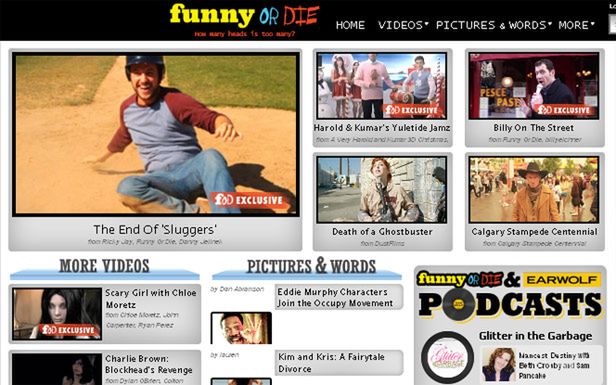Open The End Of 'Sluggers' title link
The height and width of the screenshot is (385, 616).
coord(155,229)
